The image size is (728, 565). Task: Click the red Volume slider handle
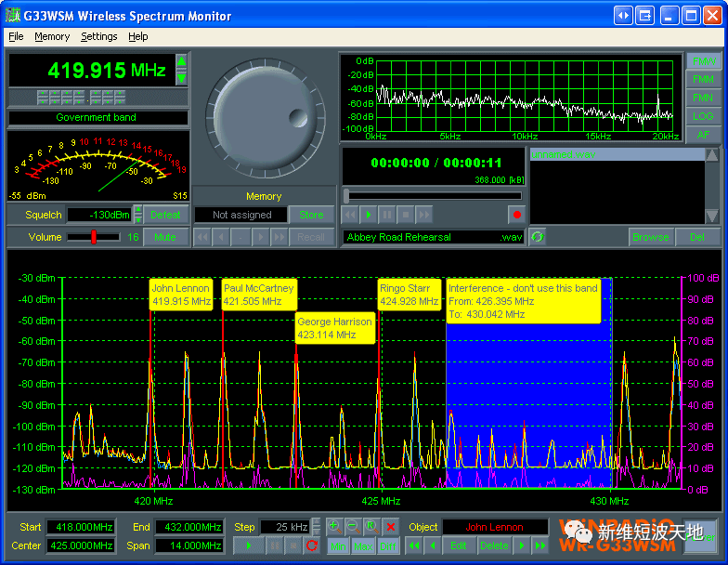(94, 237)
